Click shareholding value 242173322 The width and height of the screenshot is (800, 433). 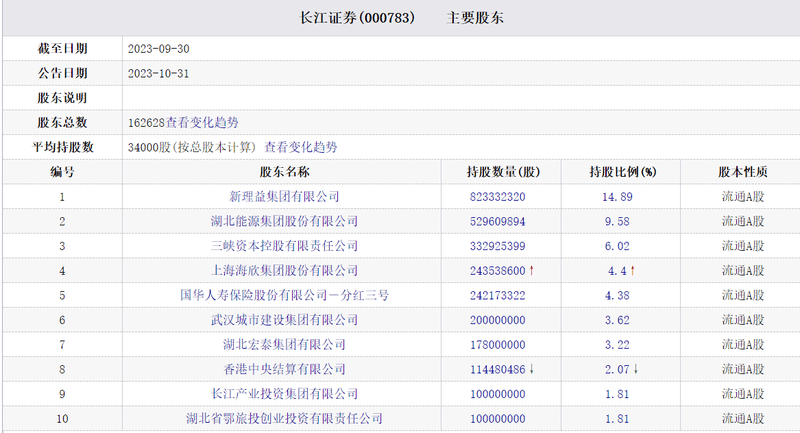[497, 295]
